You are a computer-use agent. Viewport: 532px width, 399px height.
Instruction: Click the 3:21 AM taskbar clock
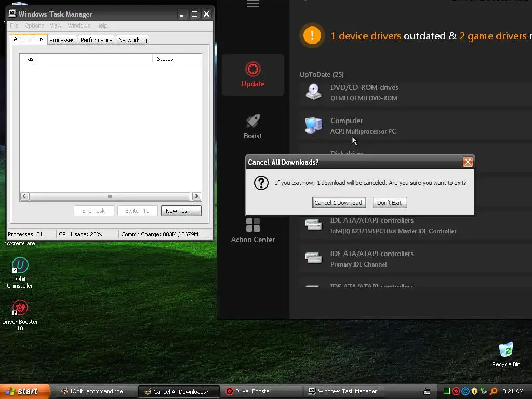pyautogui.click(x=513, y=391)
